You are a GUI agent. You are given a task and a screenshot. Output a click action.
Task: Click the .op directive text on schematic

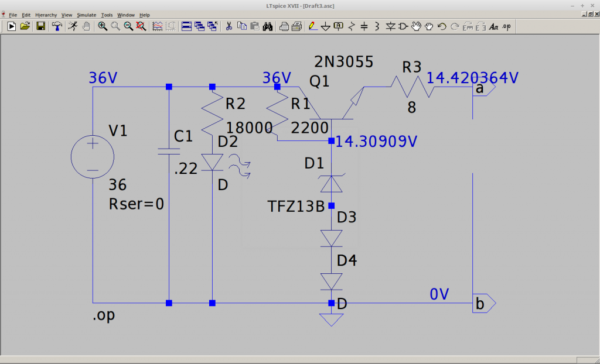(104, 315)
